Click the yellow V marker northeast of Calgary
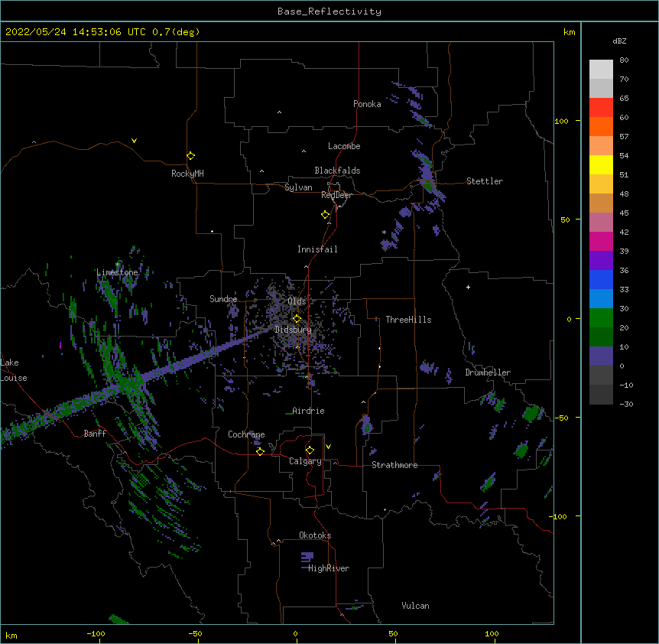The image size is (659, 644). (x=328, y=447)
